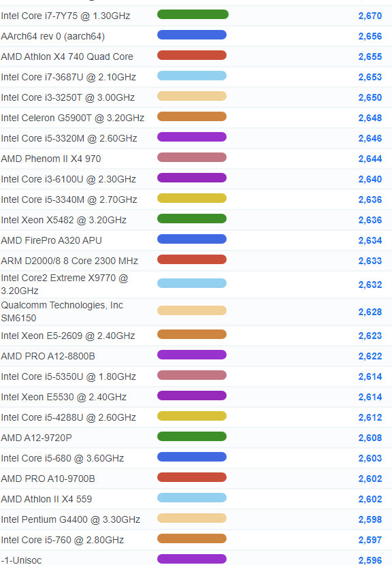The height and width of the screenshot is (565, 392).
Task: Click the 2,646 score value
Action: (370, 138)
